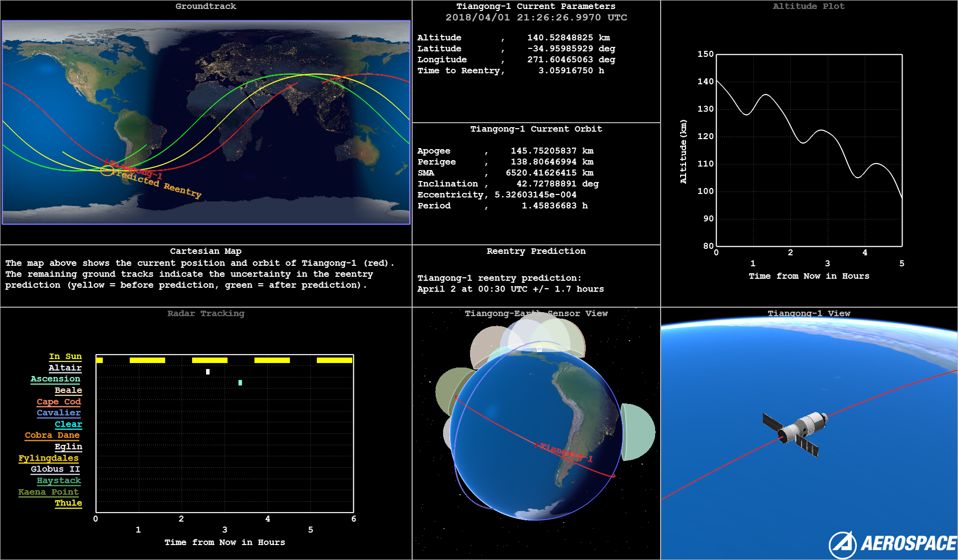Select the Thule radar label
Screen dimensions: 958x560
tap(68, 503)
